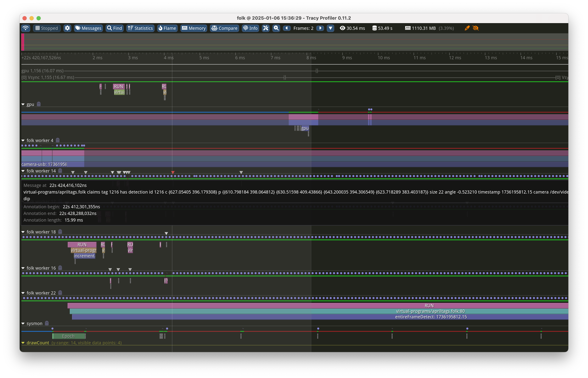The height and width of the screenshot is (378, 588).
Task: Collapse the folk worker 18 thread
Action: tap(23, 232)
